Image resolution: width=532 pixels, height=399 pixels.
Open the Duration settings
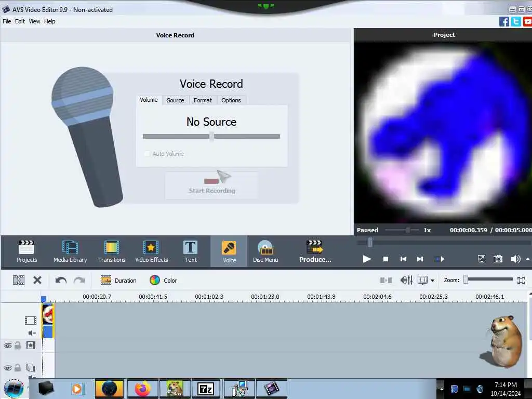(x=118, y=280)
